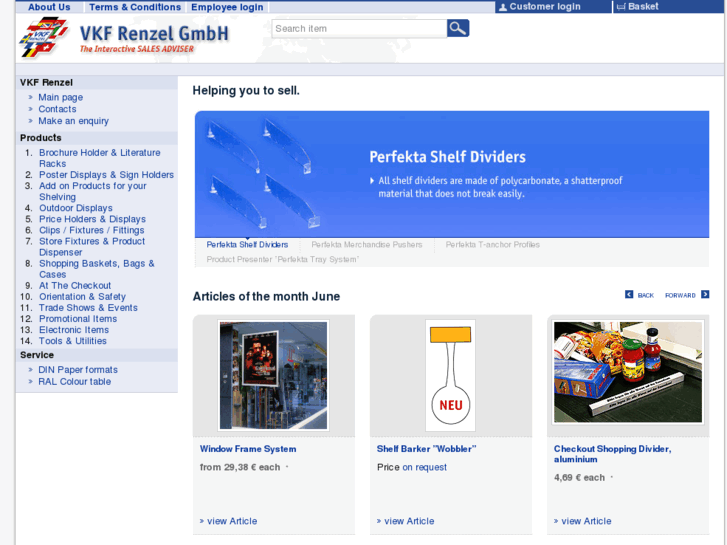Click the Basket cart icon
The image size is (727, 545).
(x=621, y=7)
